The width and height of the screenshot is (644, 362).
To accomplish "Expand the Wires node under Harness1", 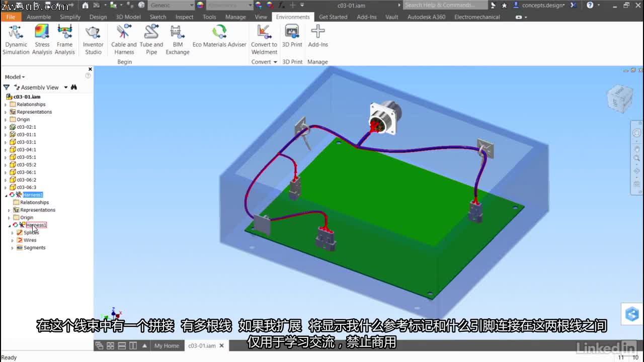I will coord(13,240).
